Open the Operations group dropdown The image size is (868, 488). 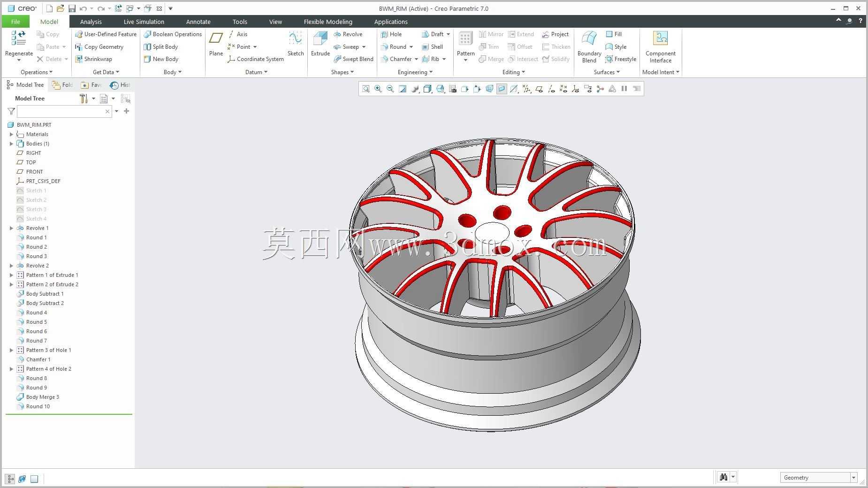[37, 72]
